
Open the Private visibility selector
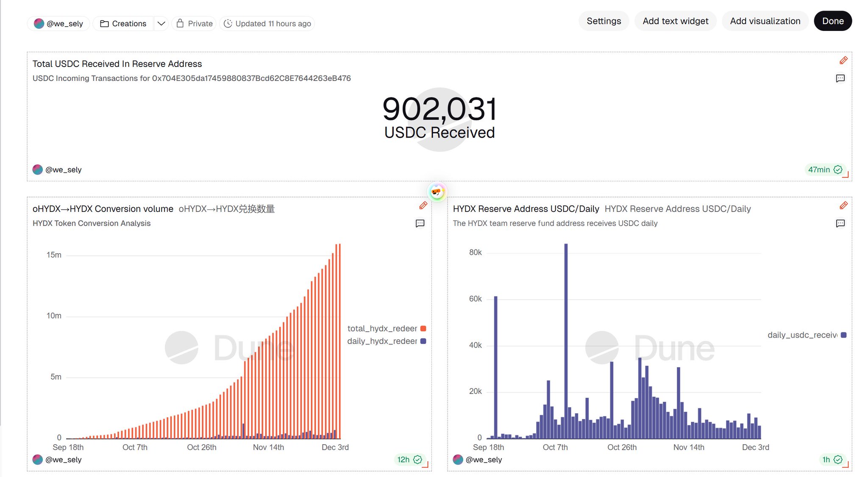click(x=194, y=24)
